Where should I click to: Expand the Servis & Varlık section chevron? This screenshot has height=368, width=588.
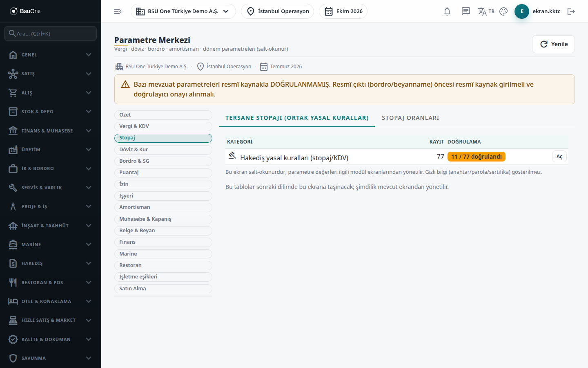pyautogui.click(x=89, y=188)
